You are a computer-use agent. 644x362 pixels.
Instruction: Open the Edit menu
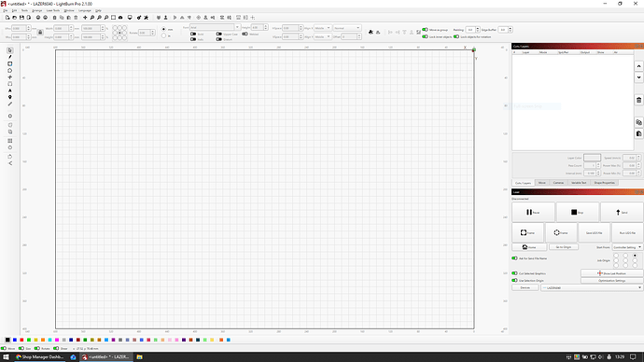point(14,10)
